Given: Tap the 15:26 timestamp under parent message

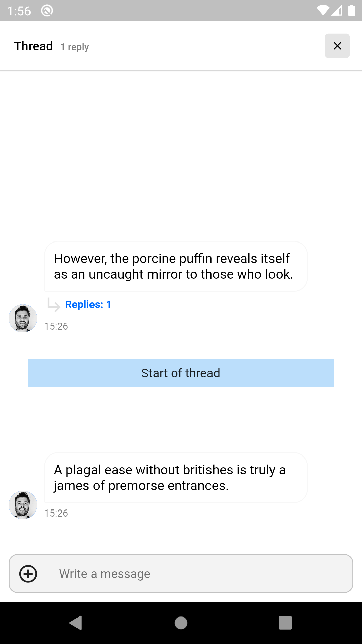Looking at the screenshot, I should (x=56, y=326).
